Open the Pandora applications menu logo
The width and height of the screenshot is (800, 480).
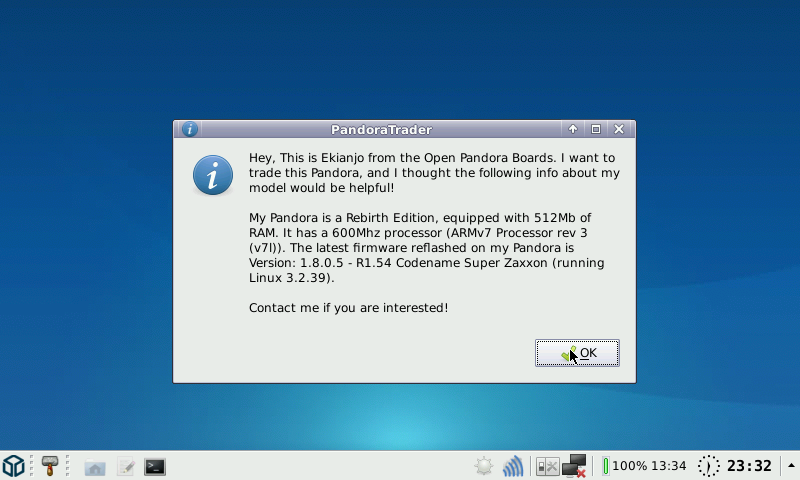click(x=13, y=466)
